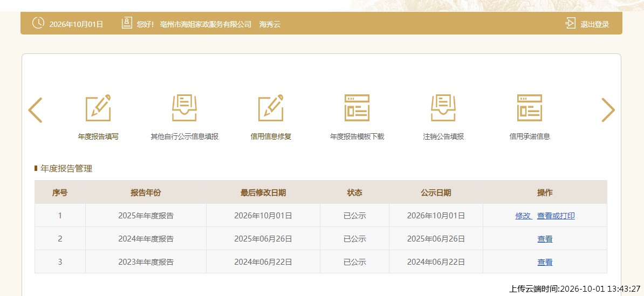Viewport: 644px width, 296px height.
Task: Click the 2025年年度报告 cell
Action: coord(146,216)
